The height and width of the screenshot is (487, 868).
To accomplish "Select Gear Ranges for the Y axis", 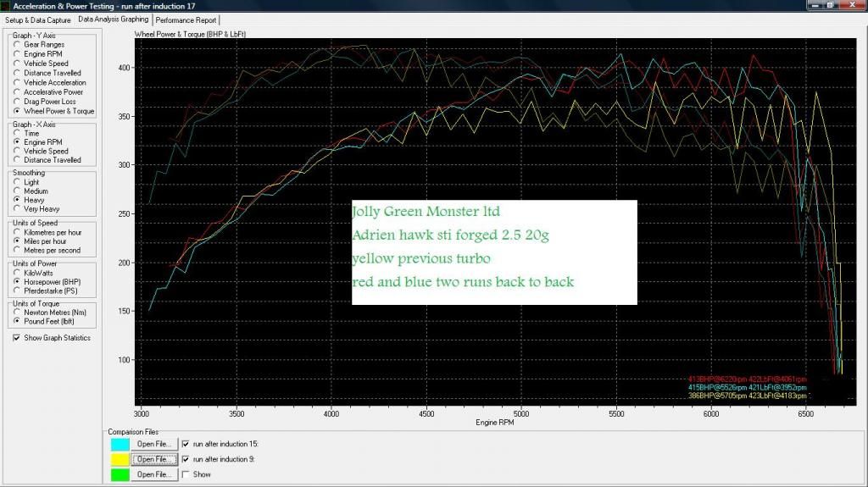I will 16,45.
